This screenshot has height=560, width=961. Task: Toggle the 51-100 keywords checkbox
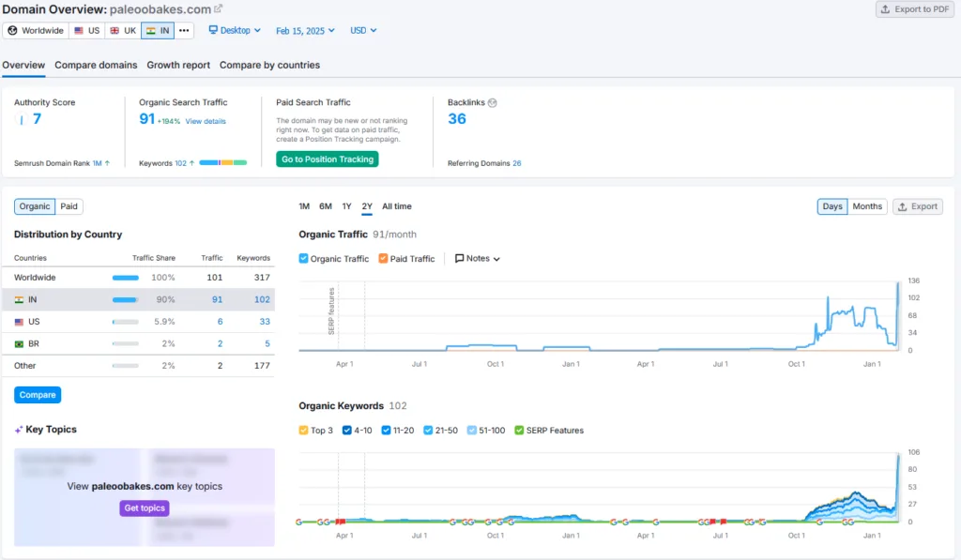[471, 431]
